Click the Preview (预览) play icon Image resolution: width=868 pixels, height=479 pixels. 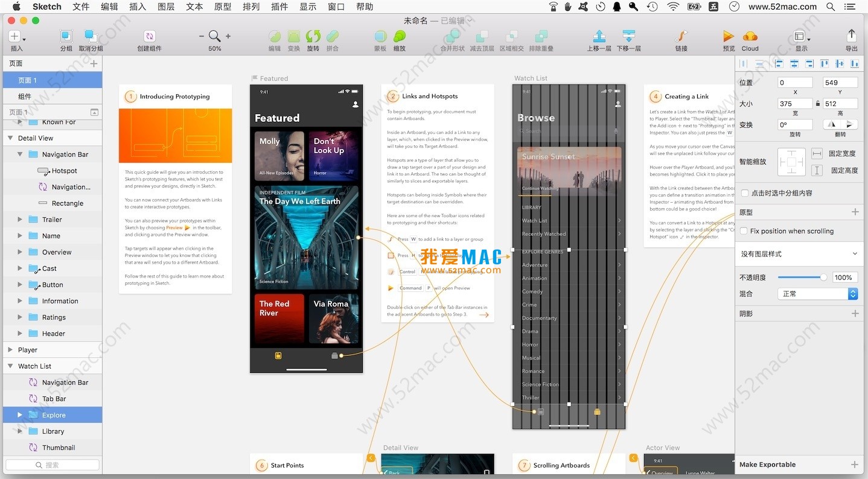tap(729, 37)
